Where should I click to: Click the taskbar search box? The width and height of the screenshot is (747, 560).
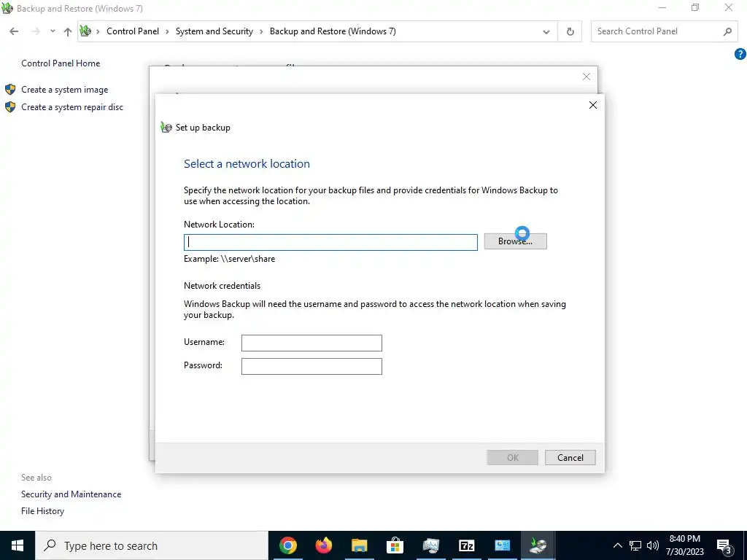click(152, 545)
